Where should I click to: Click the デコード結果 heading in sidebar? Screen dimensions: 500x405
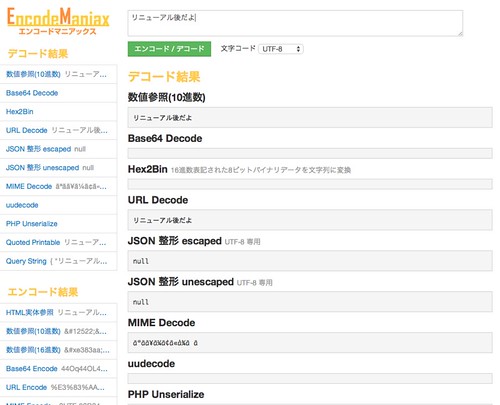coord(38,53)
